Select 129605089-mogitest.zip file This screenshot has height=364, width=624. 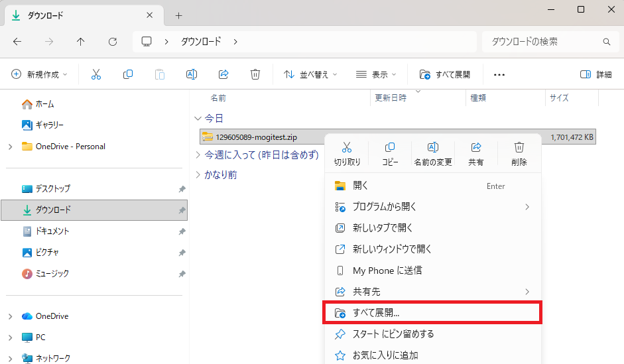256,137
